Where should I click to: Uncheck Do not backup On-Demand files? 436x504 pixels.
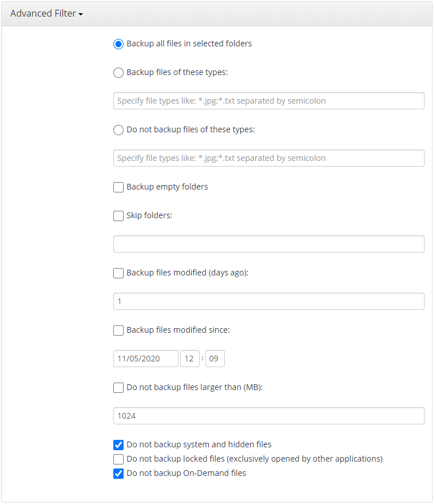tap(118, 474)
